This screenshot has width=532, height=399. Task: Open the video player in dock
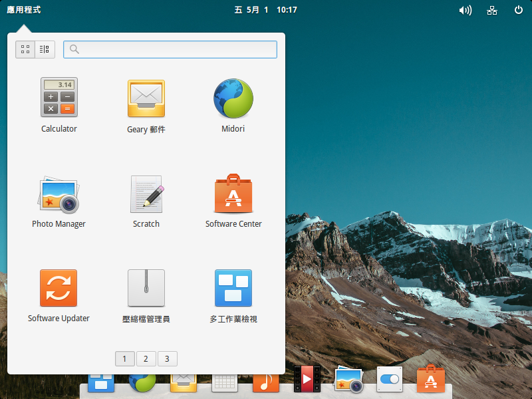pyautogui.click(x=307, y=379)
